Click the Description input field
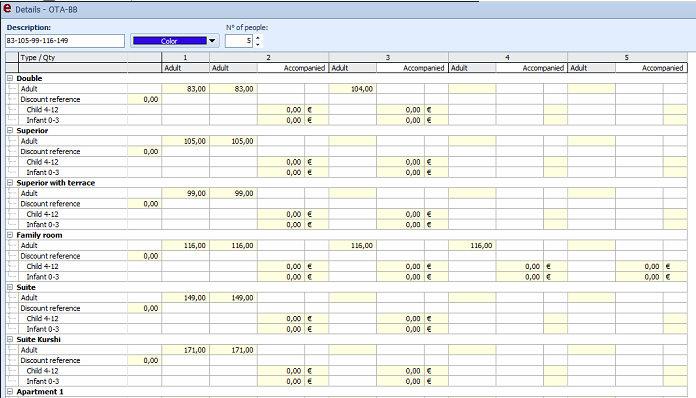 (x=65, y=41)
